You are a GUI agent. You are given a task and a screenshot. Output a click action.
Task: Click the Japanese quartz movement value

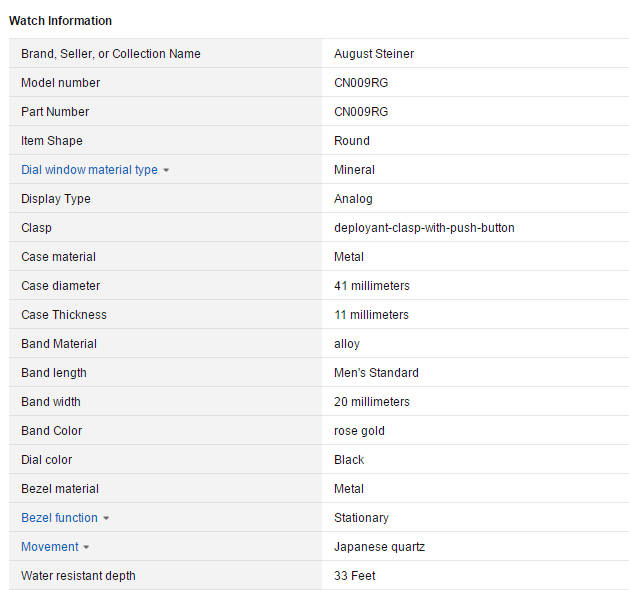[379, 547]
